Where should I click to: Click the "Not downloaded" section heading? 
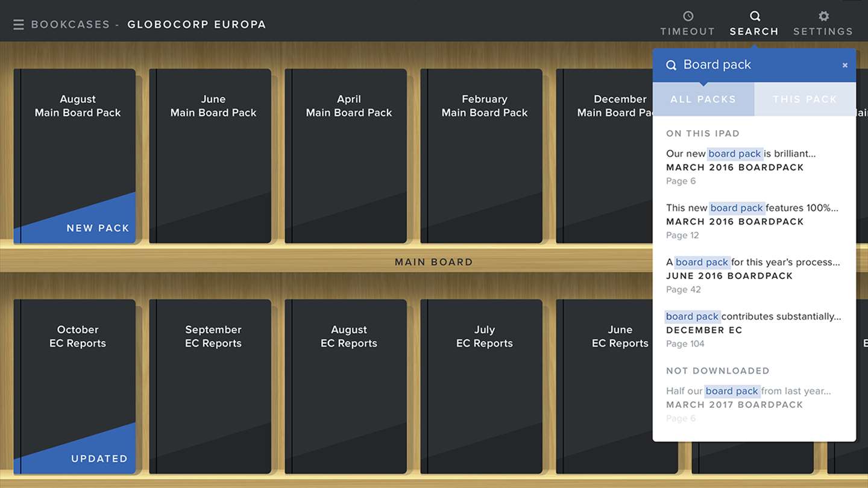(718, 371)
